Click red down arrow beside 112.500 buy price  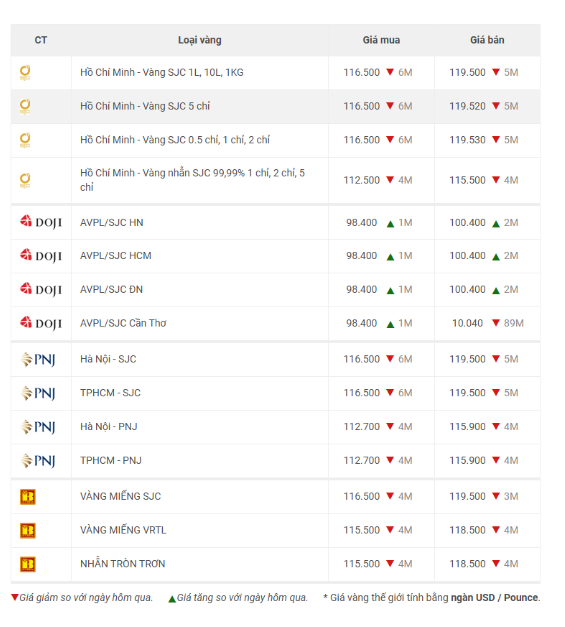(390, 180)
